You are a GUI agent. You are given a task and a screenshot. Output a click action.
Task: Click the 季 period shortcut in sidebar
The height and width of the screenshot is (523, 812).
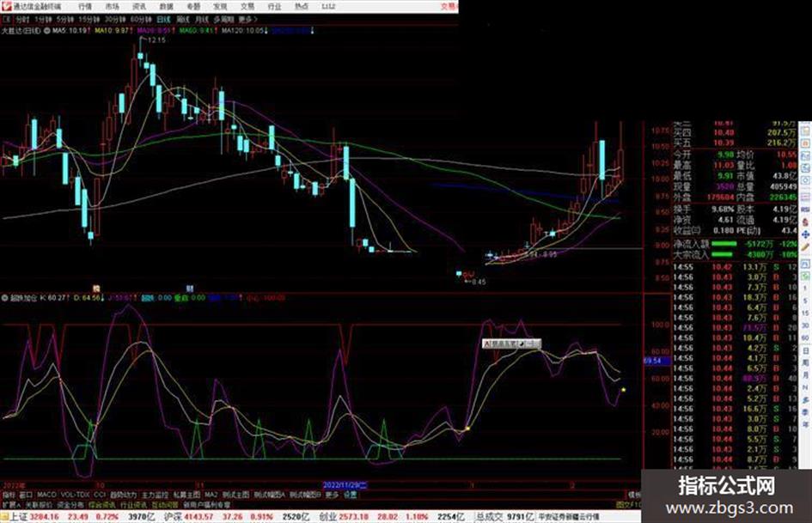click(x=806, y=413)
